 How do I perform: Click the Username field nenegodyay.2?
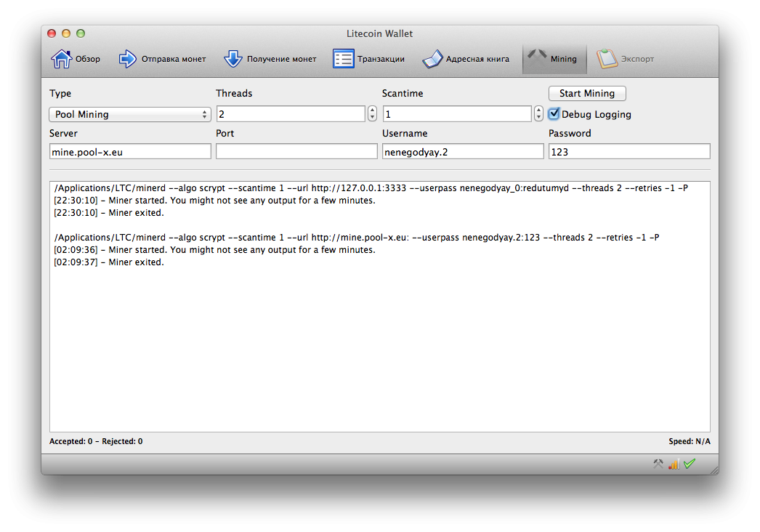click(x=463, y=151)
